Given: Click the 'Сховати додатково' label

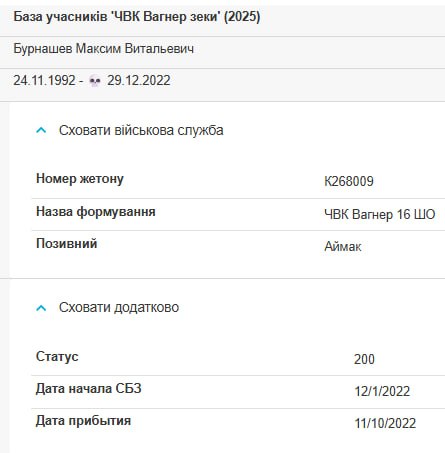Looking at the screenshot, I should 119,307.
